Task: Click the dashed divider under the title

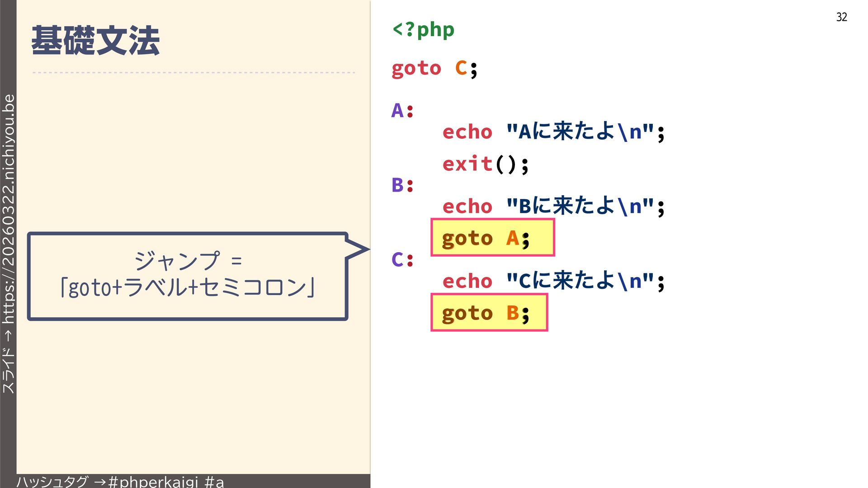Action: coord(193,72)
